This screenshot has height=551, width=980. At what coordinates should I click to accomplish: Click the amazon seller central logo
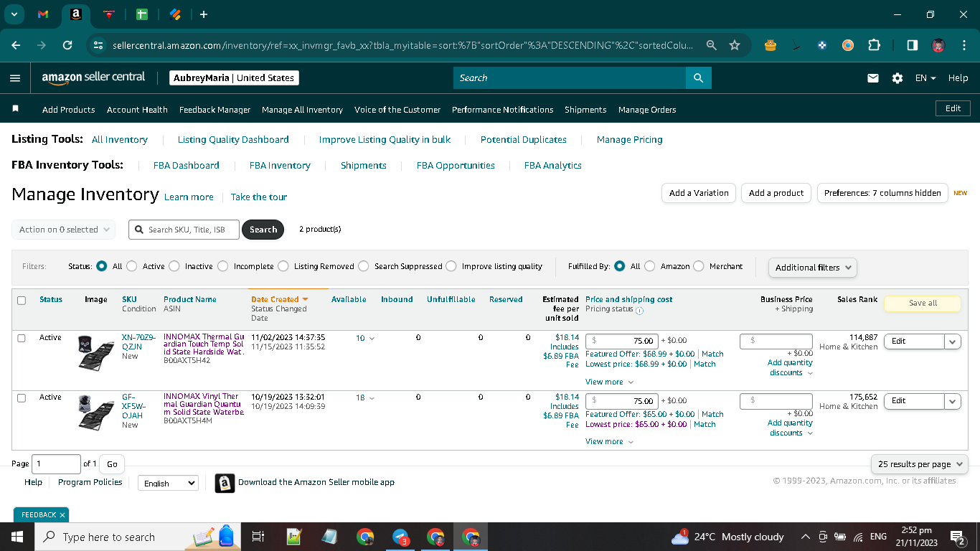tap(93, 77)
